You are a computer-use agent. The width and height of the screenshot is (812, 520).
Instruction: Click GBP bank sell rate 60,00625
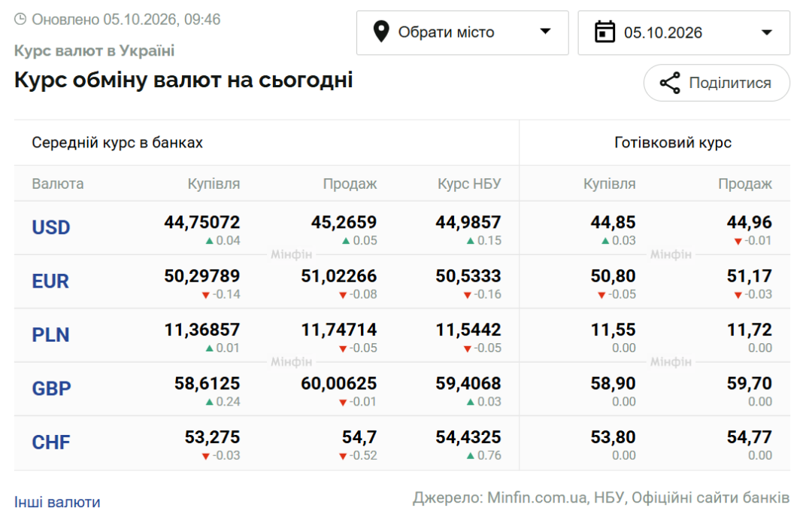338,384
